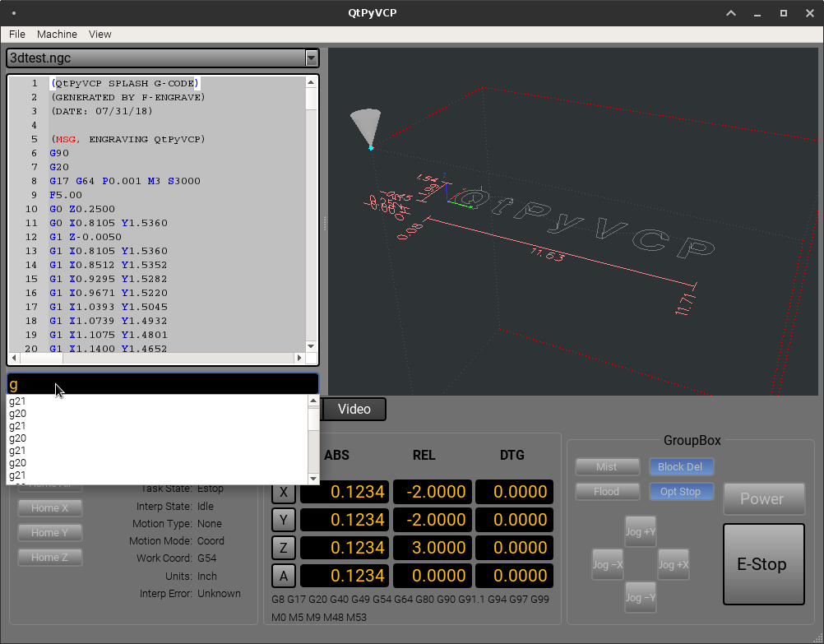Image resolution: width=824 pixels, height=644 pixels.
Task: Click the '(DATE: 07/31/18)' comment line
Action: [101, 111]
